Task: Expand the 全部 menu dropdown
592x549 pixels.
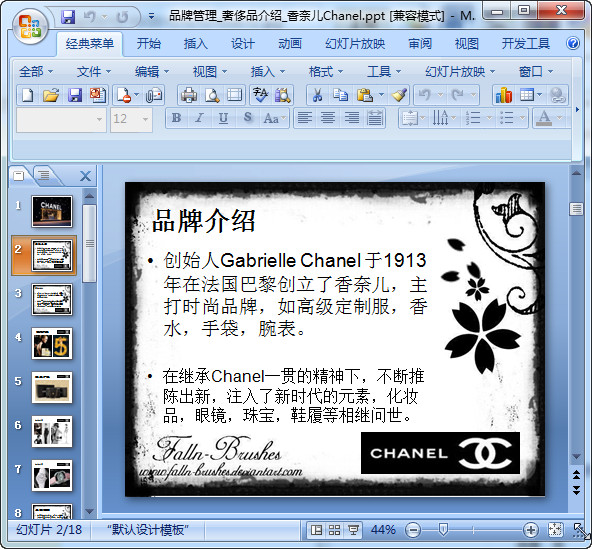Action: coord(36,71)
